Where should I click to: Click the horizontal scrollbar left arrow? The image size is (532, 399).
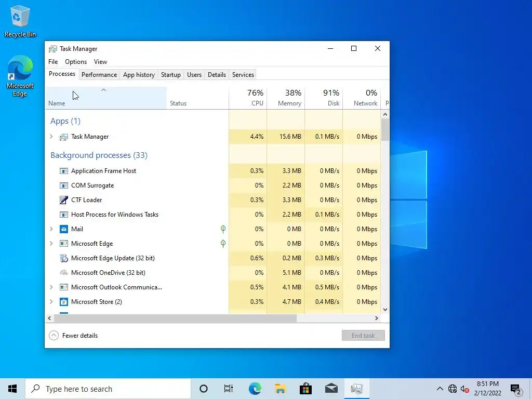click(49, 318)
